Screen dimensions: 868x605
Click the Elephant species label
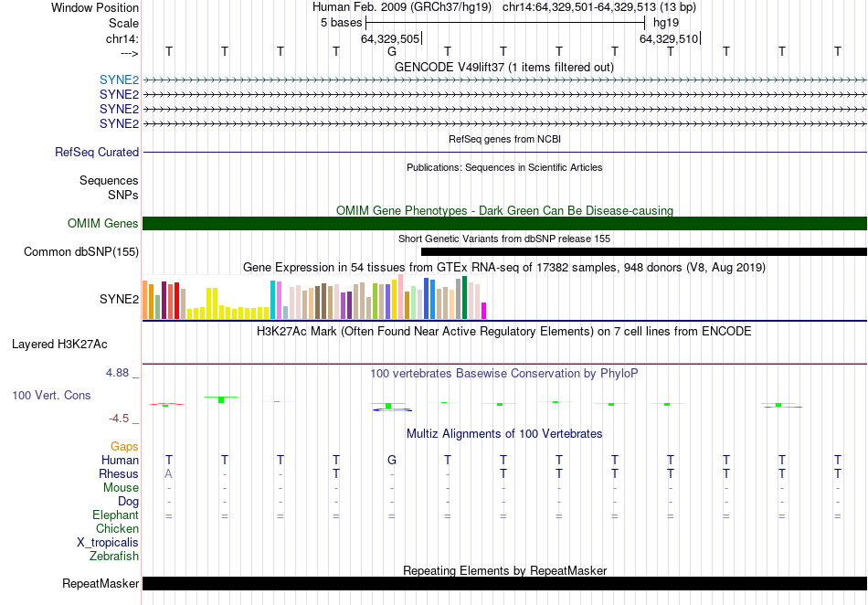coord(116,515)
